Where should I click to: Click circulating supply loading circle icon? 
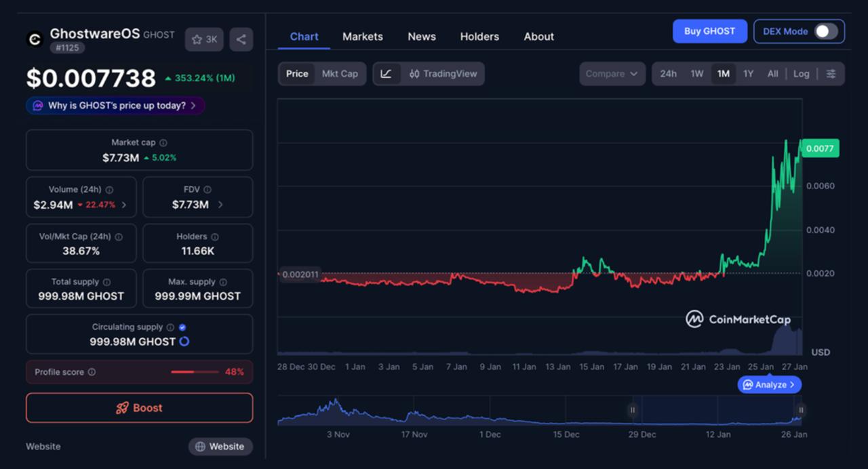tap(184, 342)
